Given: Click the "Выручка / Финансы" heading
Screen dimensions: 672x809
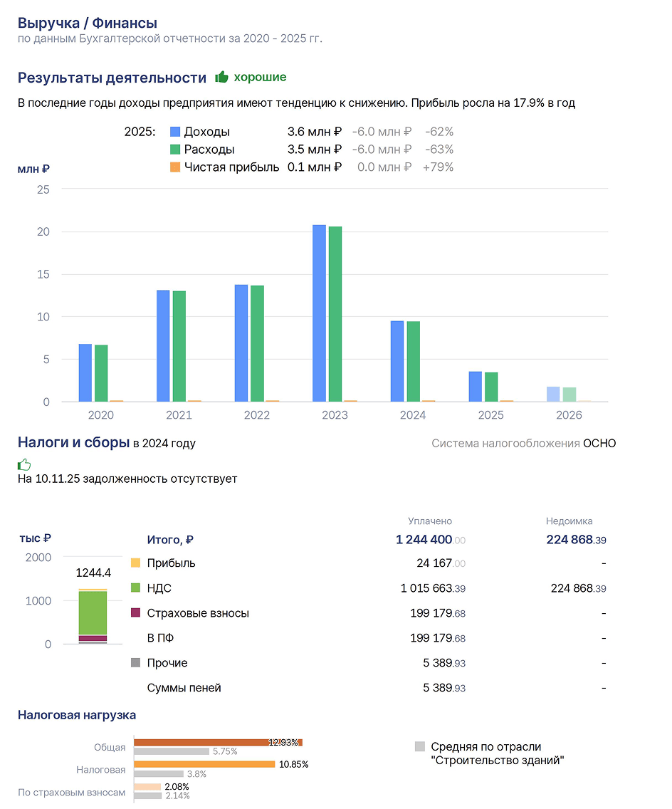Looking at the screenshot, I should 88,24.
